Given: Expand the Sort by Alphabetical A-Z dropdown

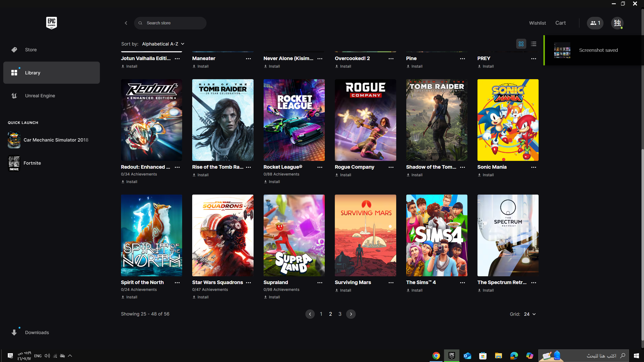Looking at the screenshot, I should click(x=163, y=44).
